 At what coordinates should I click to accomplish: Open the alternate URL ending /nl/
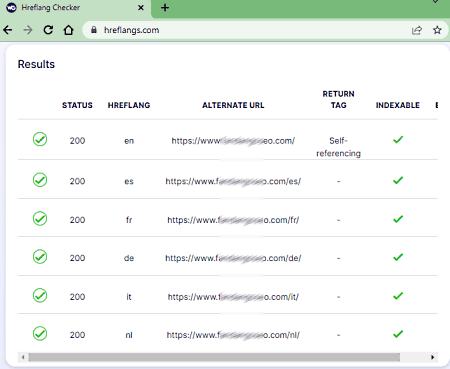[x=233, y=335]
